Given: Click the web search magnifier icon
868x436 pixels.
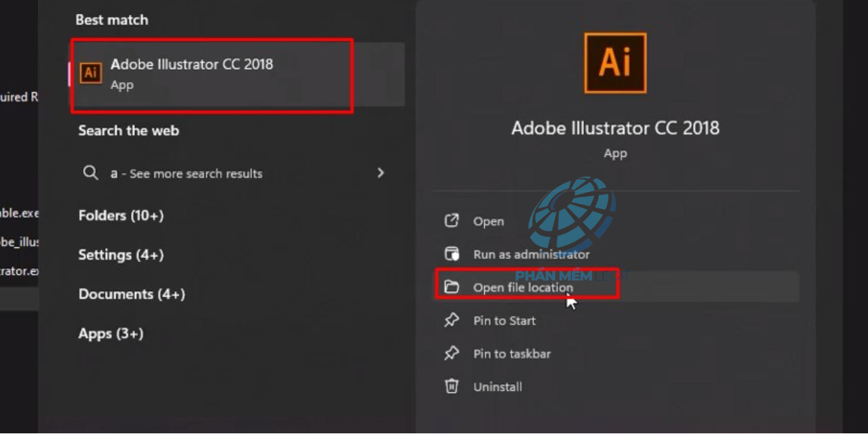Looking at the screenshot, I should tap(90, 173).
